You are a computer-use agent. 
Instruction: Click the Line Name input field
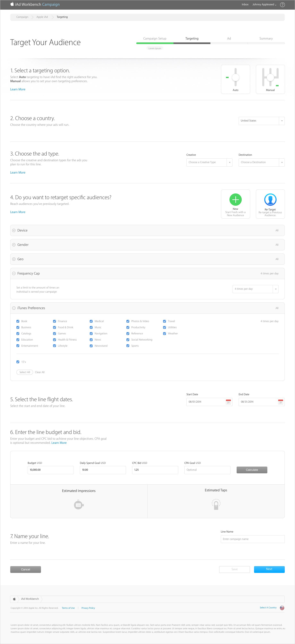[x=252, y=539]
